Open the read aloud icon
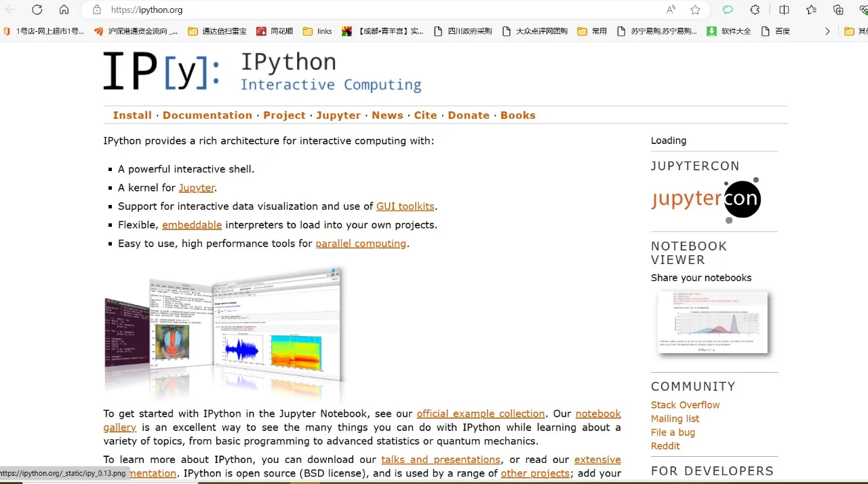Screen dimensions: 868x484 coord(671,10)
